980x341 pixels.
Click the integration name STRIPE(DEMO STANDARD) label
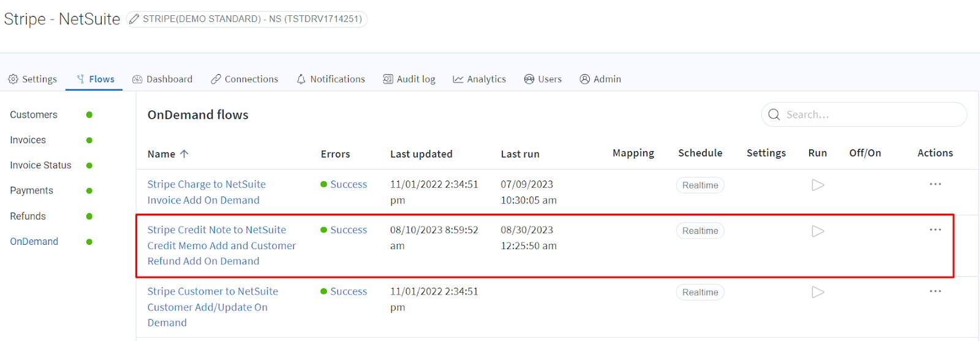(252, 19)
